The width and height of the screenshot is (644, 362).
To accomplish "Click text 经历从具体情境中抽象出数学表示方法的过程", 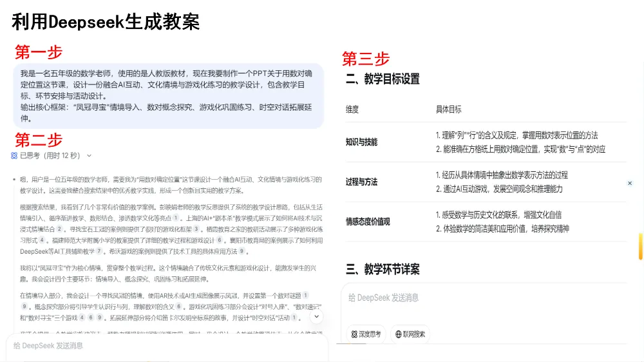I will [505, 175].
